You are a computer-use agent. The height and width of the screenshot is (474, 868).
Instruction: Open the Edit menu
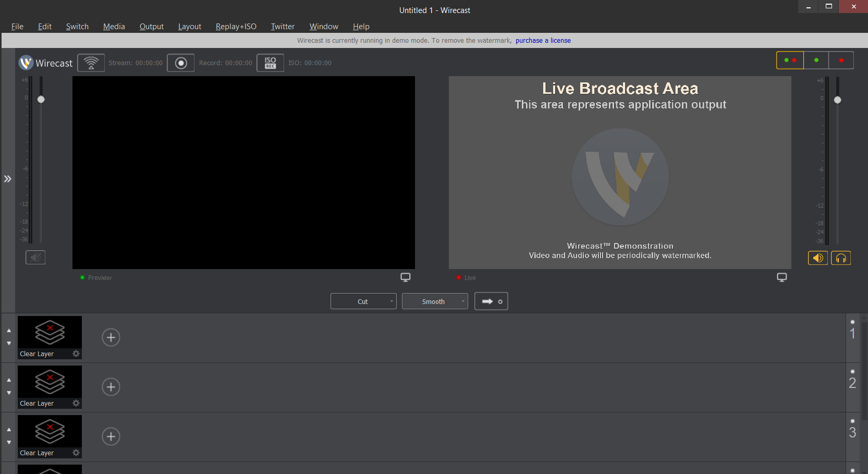point(45,27)
